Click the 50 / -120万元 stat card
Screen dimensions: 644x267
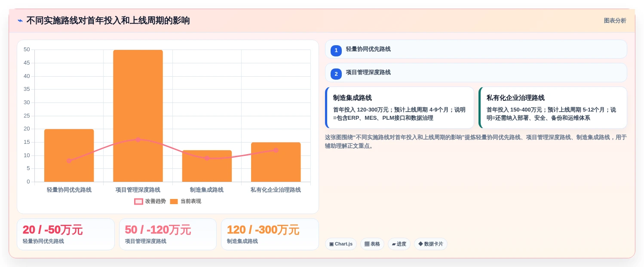(x=168, y=234)
